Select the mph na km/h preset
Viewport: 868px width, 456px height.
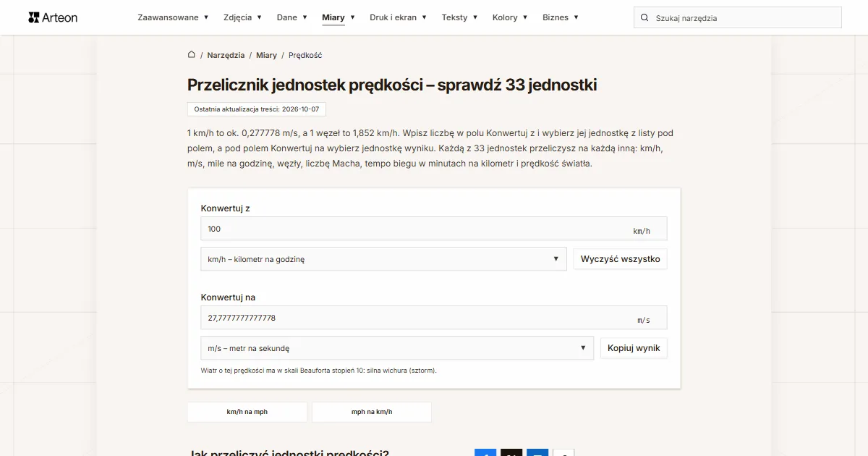coord(372,412)
